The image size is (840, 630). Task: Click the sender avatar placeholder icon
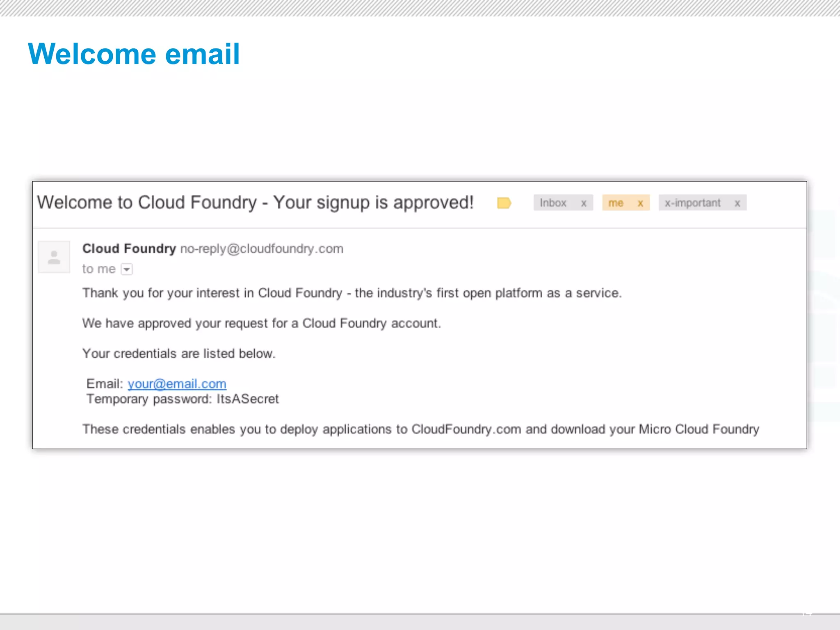54,257
